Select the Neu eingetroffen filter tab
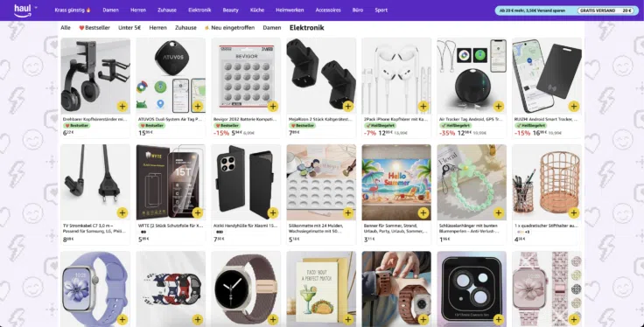The width and height of the screenshot is (644, 327). (229, 28)
